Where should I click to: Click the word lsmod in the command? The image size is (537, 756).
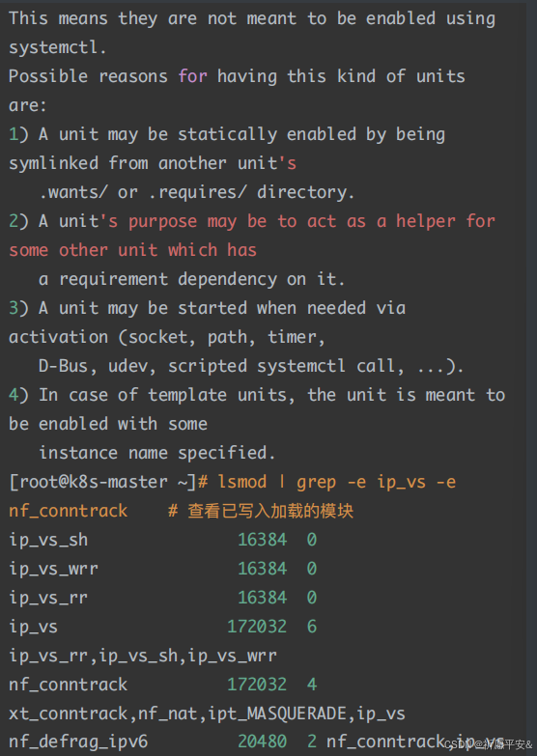pos(242,482)
